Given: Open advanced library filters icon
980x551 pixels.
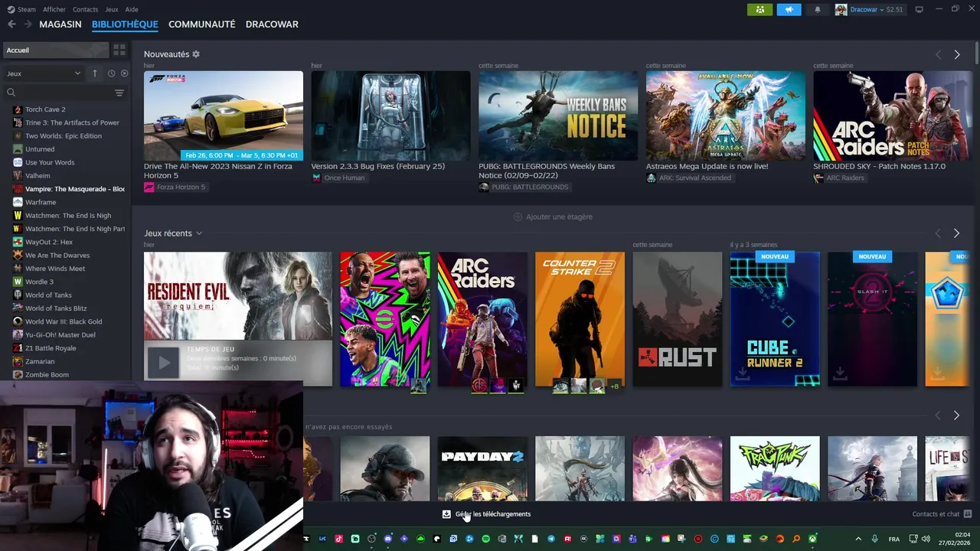Looking at the screenshot, I should click(119, 93).
